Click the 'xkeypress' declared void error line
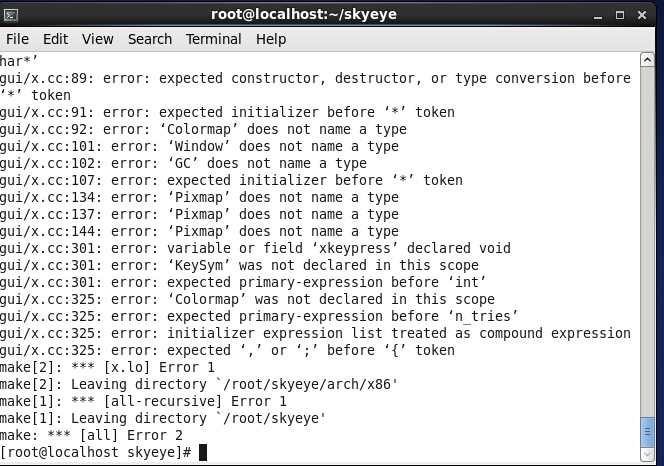 pyautogui.click(x=255, y=248)
